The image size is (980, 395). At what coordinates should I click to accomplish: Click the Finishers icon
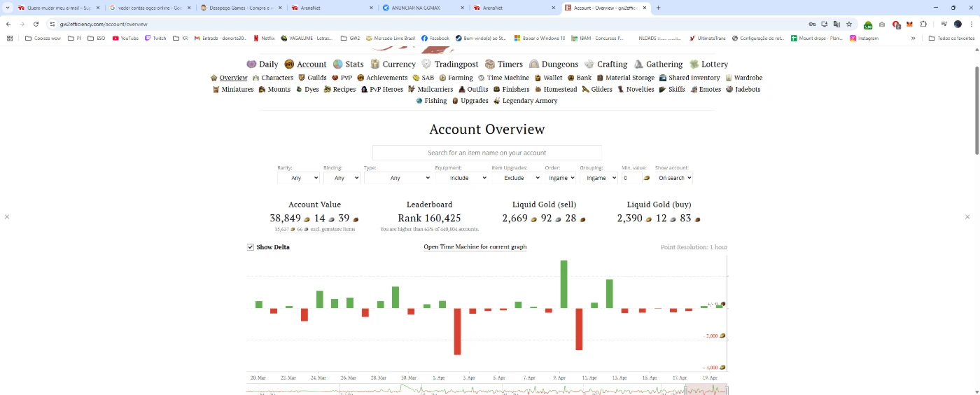tap(496, 89)
